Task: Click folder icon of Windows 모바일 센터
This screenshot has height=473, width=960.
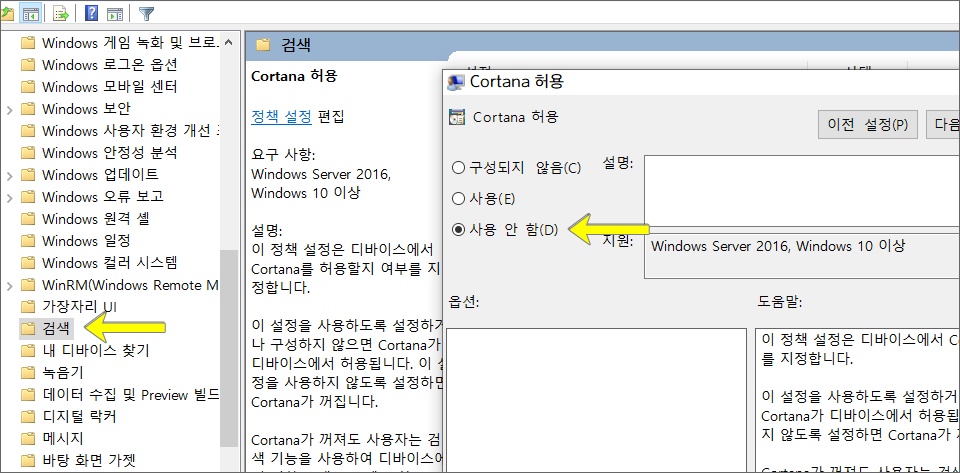Action: (x=28, y=87)
